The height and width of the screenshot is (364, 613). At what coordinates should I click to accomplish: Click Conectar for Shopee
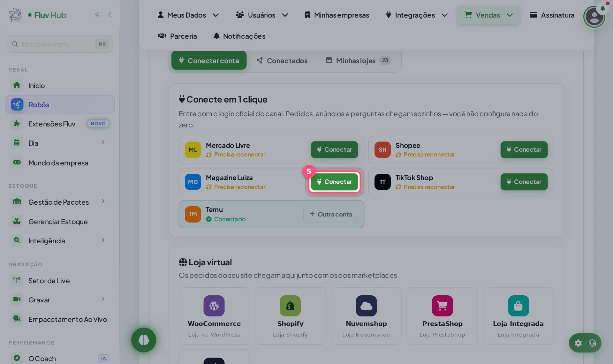pyautogui.click(x=524, y=149)
